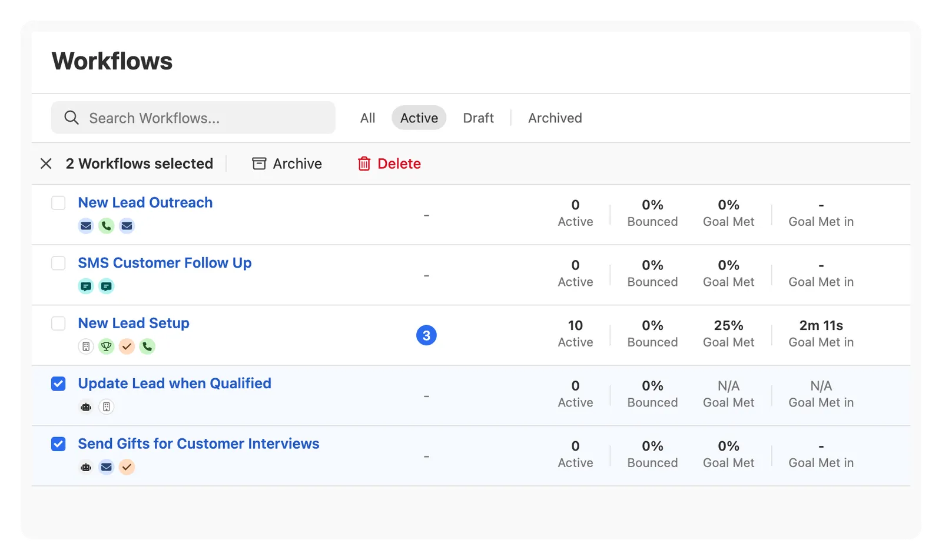Click last email icon under New Lead Outreach
The width and height of the screenshot is (942, 560).
(127, 226)
